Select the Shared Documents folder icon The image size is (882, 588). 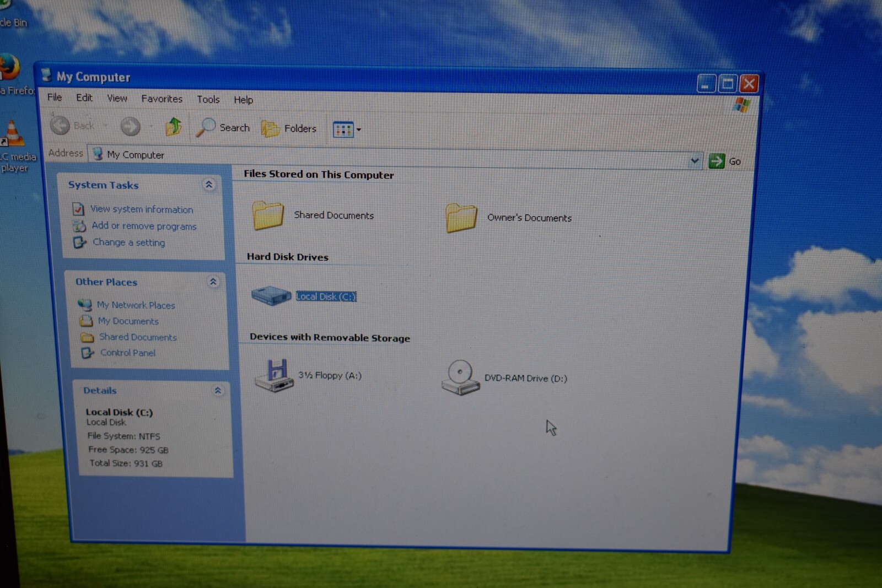click(x=268, y=215)
